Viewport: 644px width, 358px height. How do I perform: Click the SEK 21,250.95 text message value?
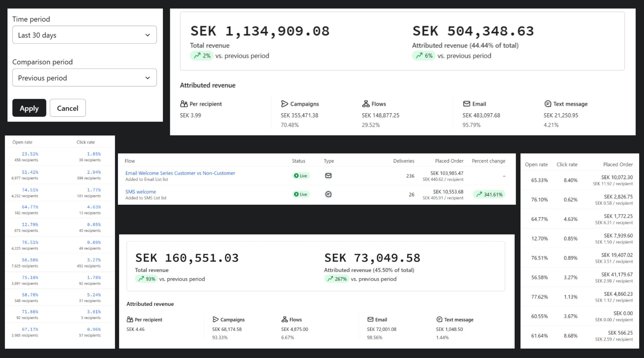[561, 115]
